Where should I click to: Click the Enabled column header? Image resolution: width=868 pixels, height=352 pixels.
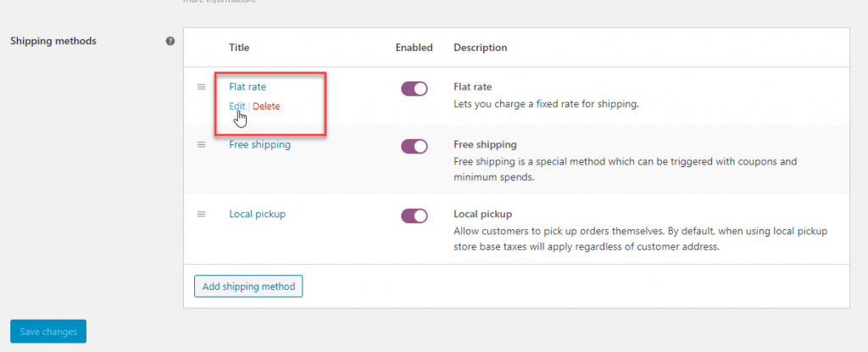coord(414,47)
